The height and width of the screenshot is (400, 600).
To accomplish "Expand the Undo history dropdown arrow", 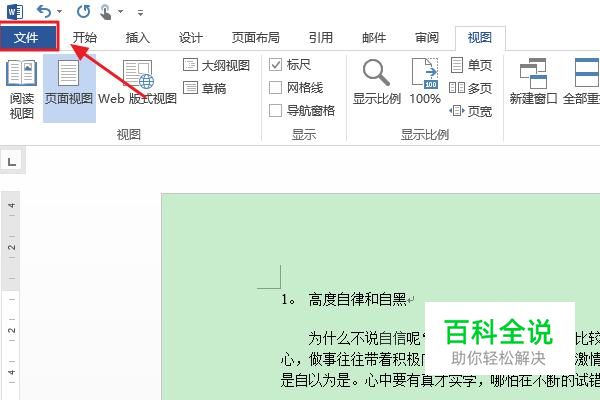I will tap(59, 11).
